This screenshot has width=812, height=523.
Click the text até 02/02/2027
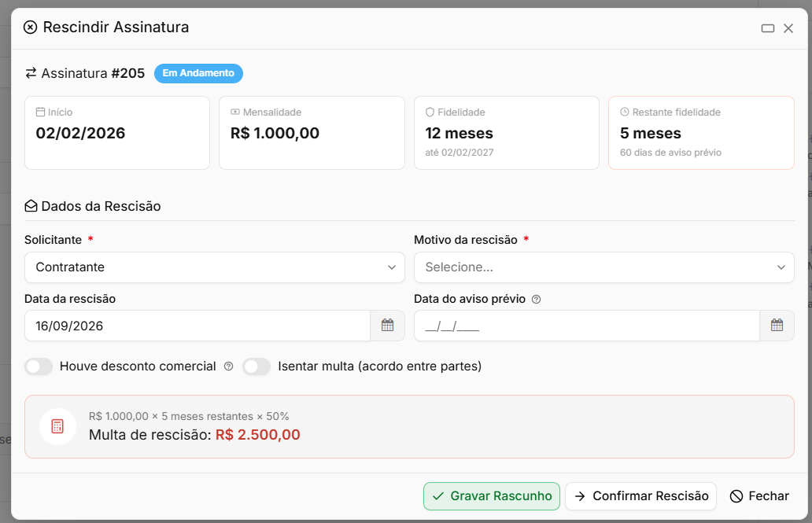click(460, 153)
